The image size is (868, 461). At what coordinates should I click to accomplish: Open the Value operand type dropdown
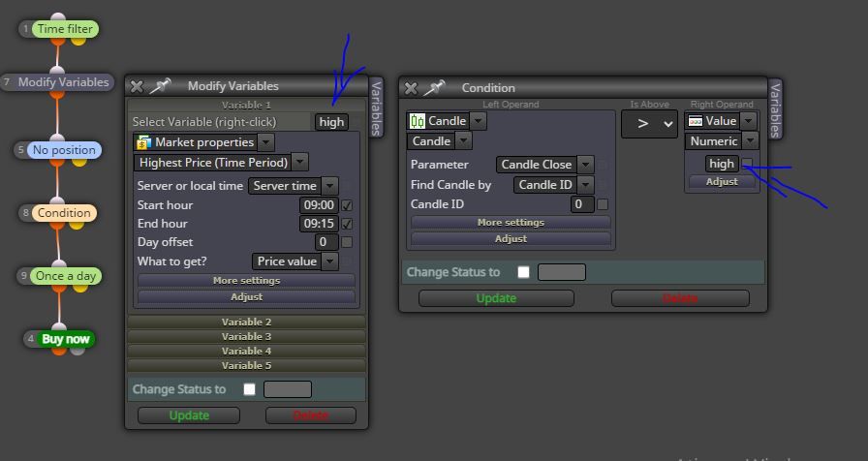tap(749, 121)
